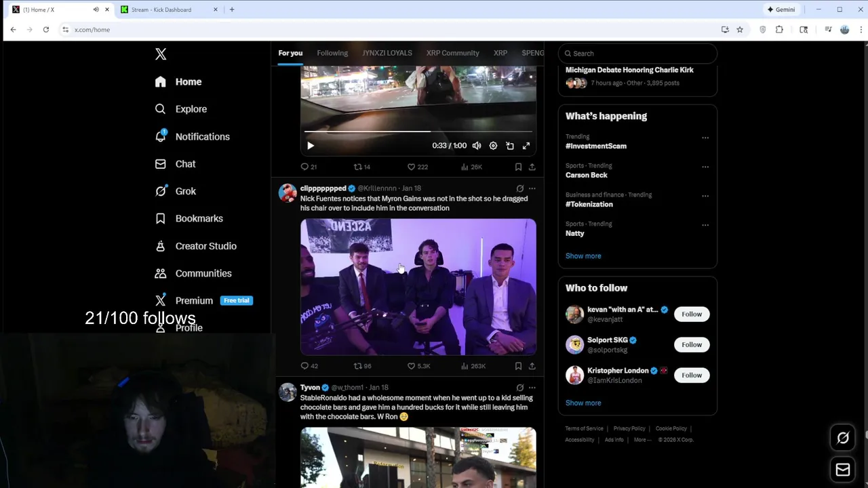Open Creator Studio in sidebar
The height and width of the screenshot is (488, 868).
[196, 246]
